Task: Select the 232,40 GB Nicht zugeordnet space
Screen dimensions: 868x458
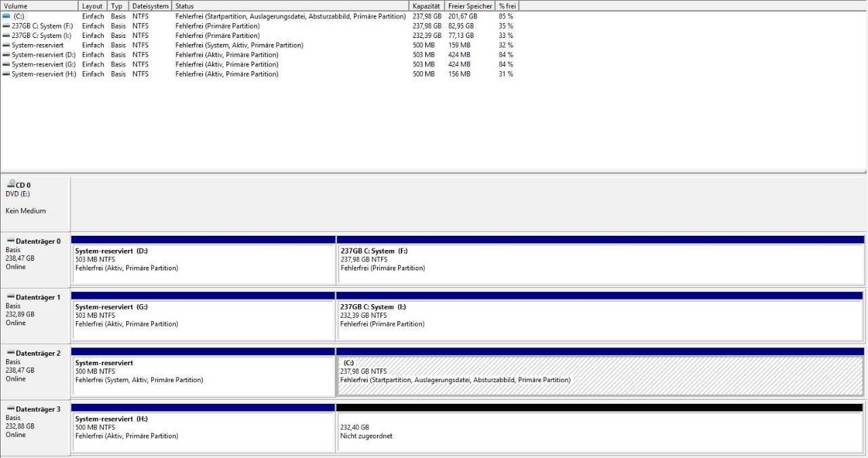Action: [x=600, y=432]
